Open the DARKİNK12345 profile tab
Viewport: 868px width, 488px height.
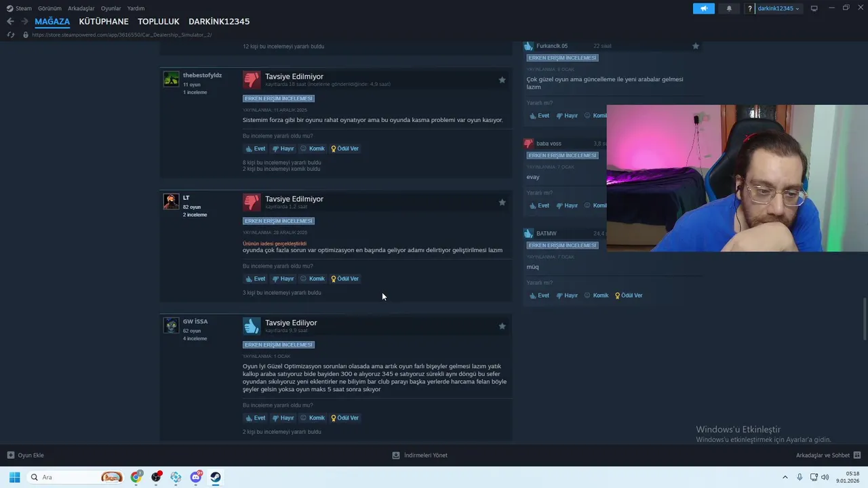pyautogui.click(x=219, y=22)
